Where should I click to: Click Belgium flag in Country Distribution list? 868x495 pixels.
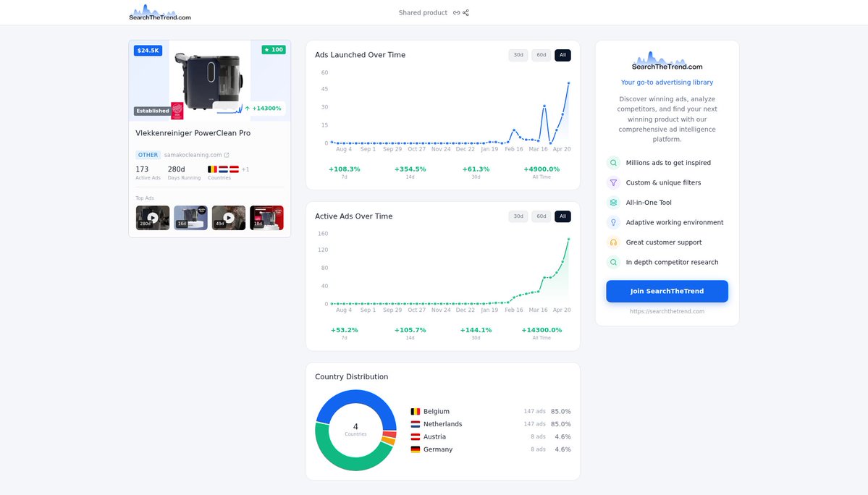coord(416,412)
